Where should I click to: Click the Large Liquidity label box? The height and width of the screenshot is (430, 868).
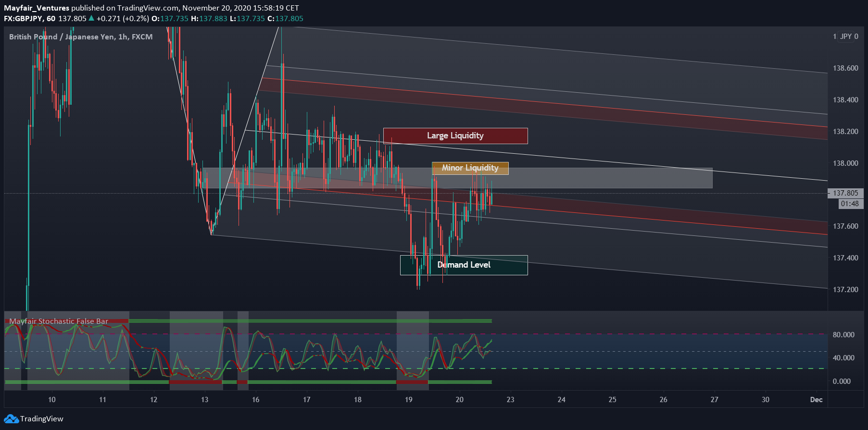[455, 135]
